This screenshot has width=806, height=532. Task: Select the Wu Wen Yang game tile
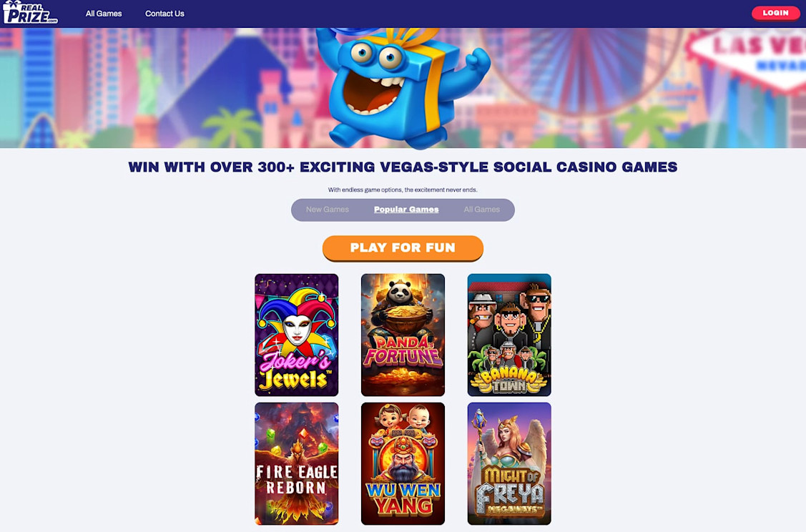click(403, 463)
